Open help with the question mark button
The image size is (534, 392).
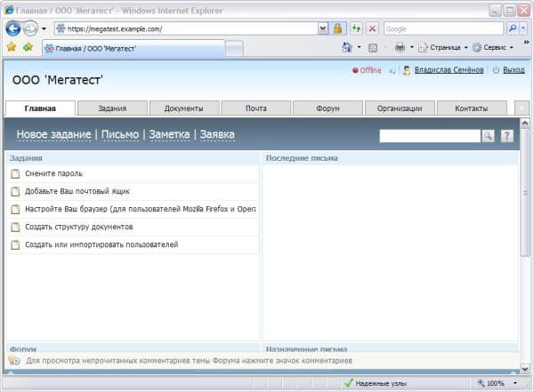coord(506,136)
